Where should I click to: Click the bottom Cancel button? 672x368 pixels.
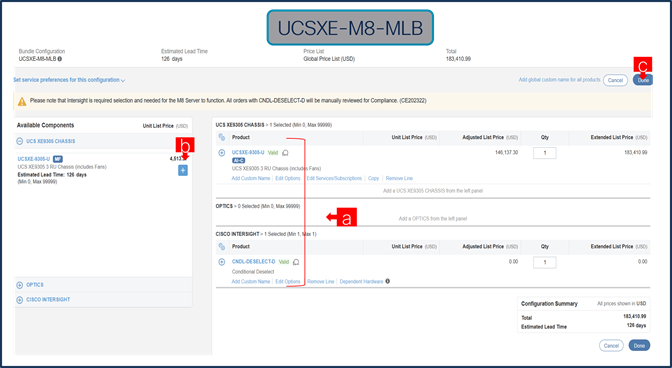tap(611, 346)
